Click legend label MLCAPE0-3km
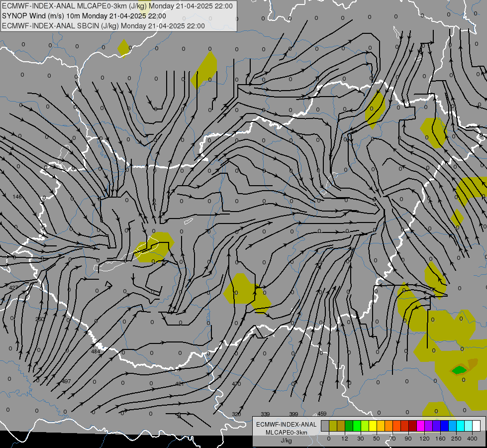 pyautogui.click(x=287, y=433)
